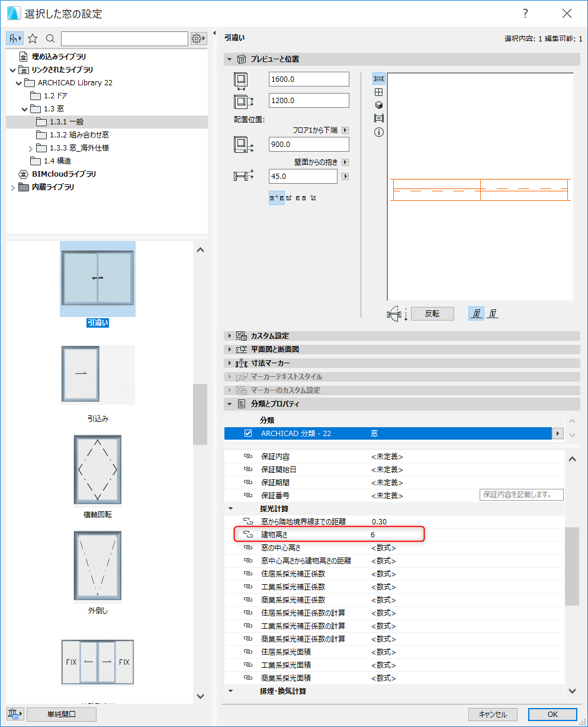
Task: Click the library search text field
Action: click(x=124, y=39)
